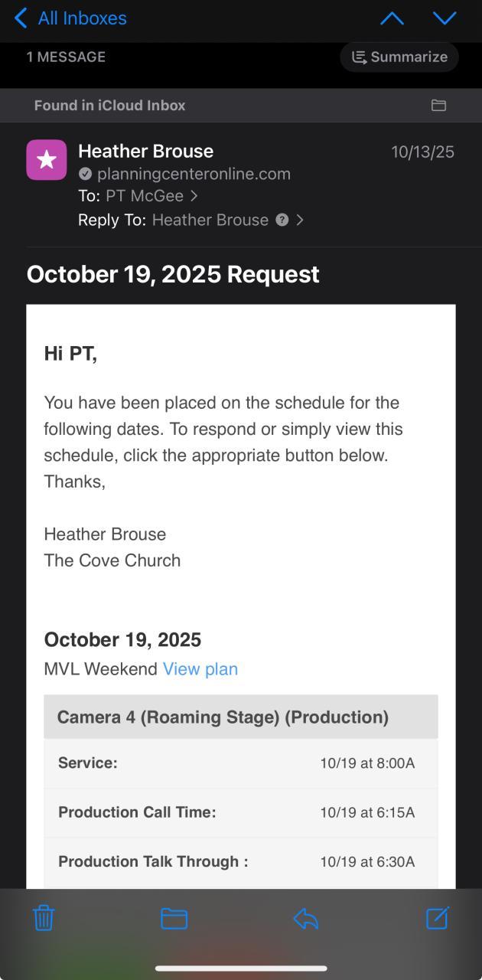Tap the Camera 4 (Roaming Stage) header row

click(x=240, y=717)
